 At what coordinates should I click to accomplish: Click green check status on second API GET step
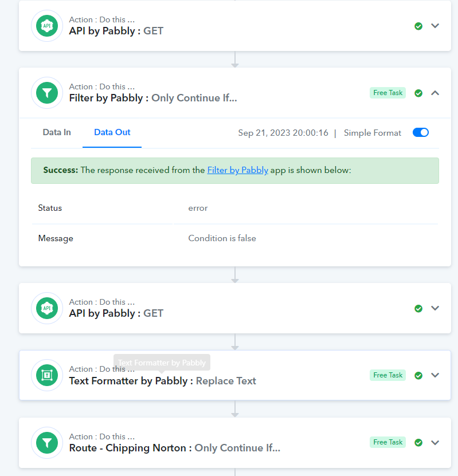click(418, 308)
